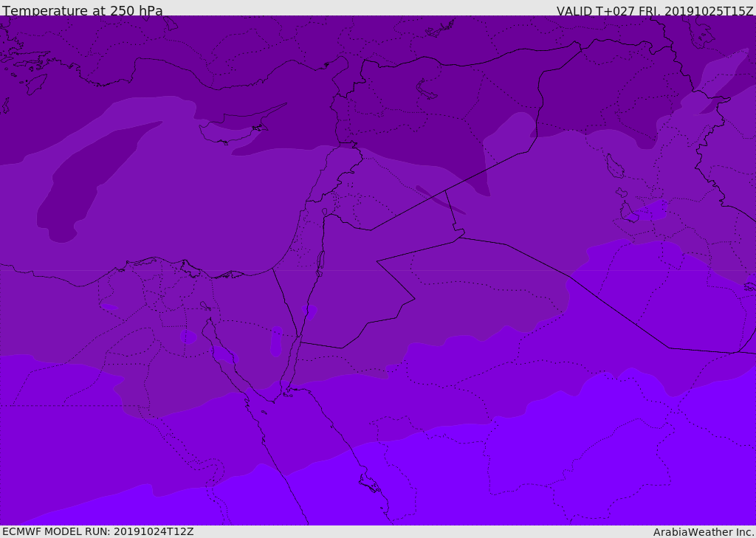Click the 'Temperature at 250 hPa' title text
Image resolution: width=756 pixels, height=538 pixels.
83,10
